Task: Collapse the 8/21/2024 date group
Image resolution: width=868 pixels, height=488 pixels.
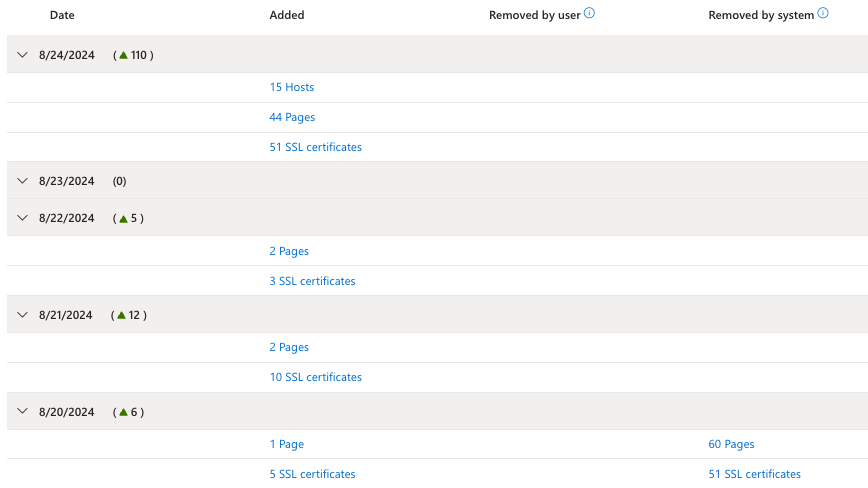Action: (23, 315)
